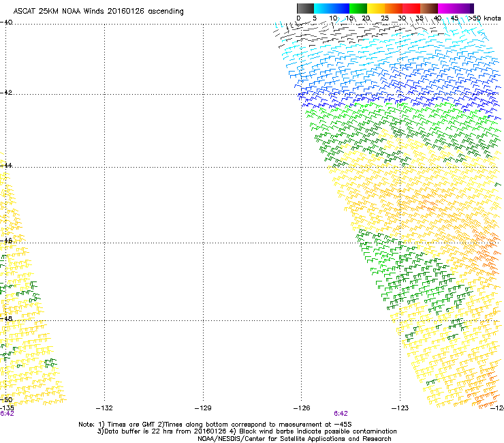Click the latitude label '-42'
This screenshot has height=443, width=504.
coord(6,92)
